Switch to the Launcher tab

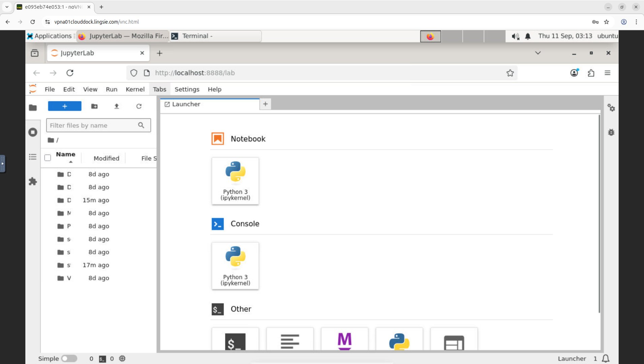click(186, 104)
